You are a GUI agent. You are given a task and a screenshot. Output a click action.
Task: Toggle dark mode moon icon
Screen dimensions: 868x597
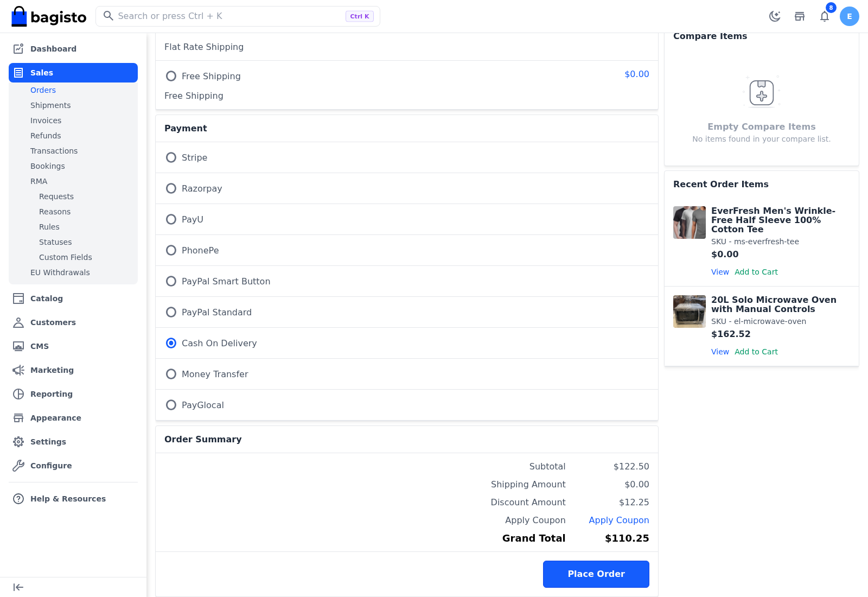coord(775,16)
